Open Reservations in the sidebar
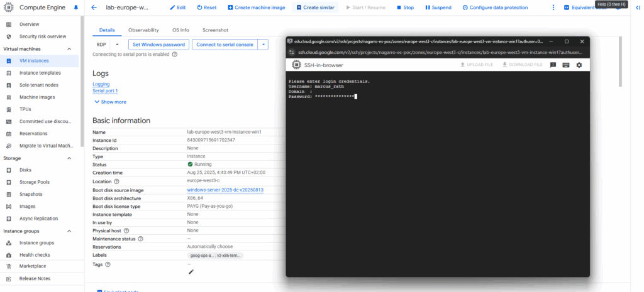This screenshot has width=644, height=292. [33, 134]
